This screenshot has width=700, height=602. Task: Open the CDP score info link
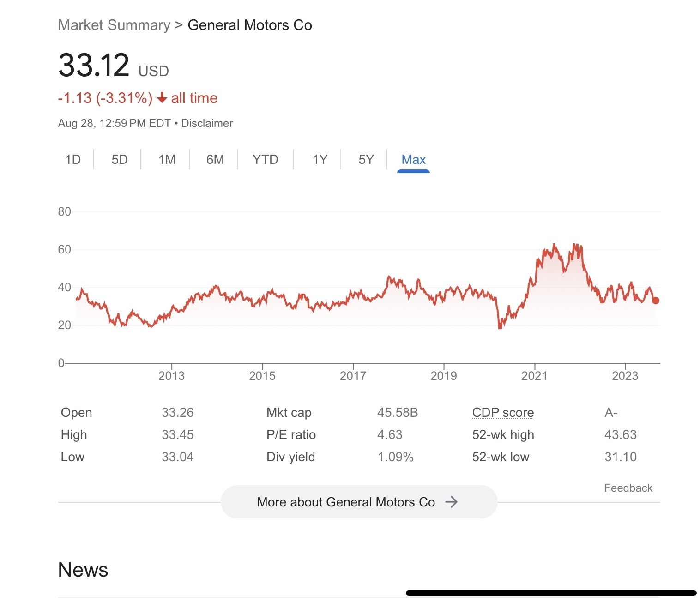pos(503,412)
